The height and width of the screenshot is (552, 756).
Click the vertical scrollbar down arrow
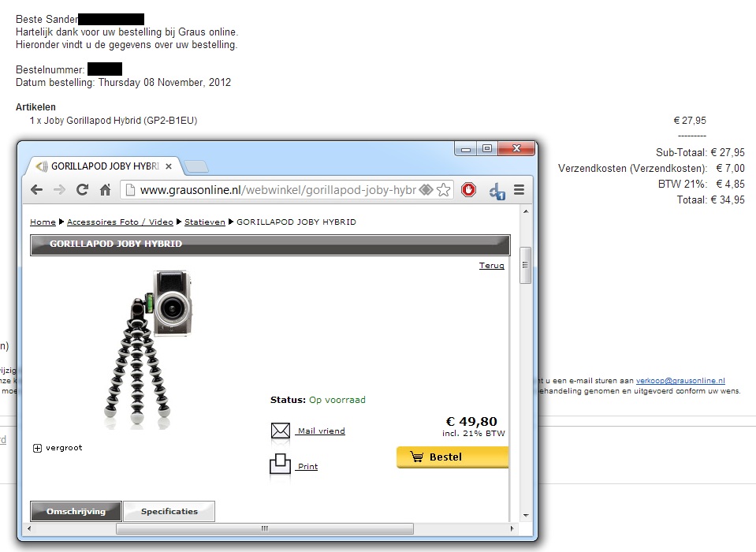[x=526, y=516]
